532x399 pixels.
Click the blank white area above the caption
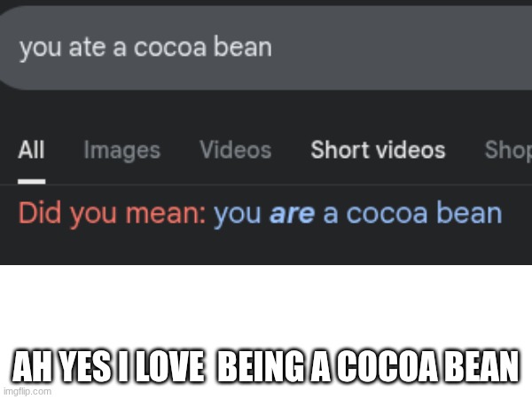coord(266,305)
